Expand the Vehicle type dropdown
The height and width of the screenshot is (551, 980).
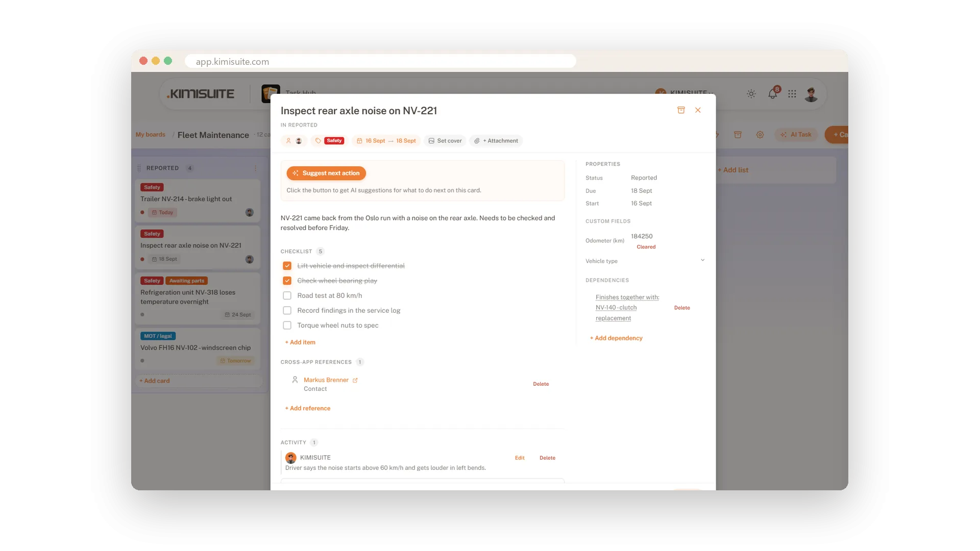tap(702, 260)
